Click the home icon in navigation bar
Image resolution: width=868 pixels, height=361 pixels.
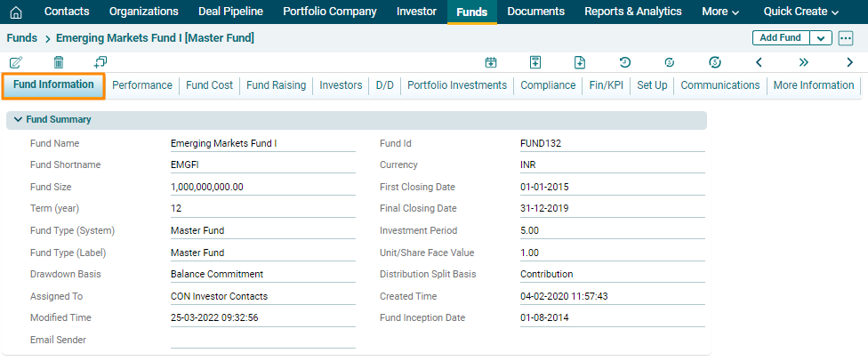[15, 12]
